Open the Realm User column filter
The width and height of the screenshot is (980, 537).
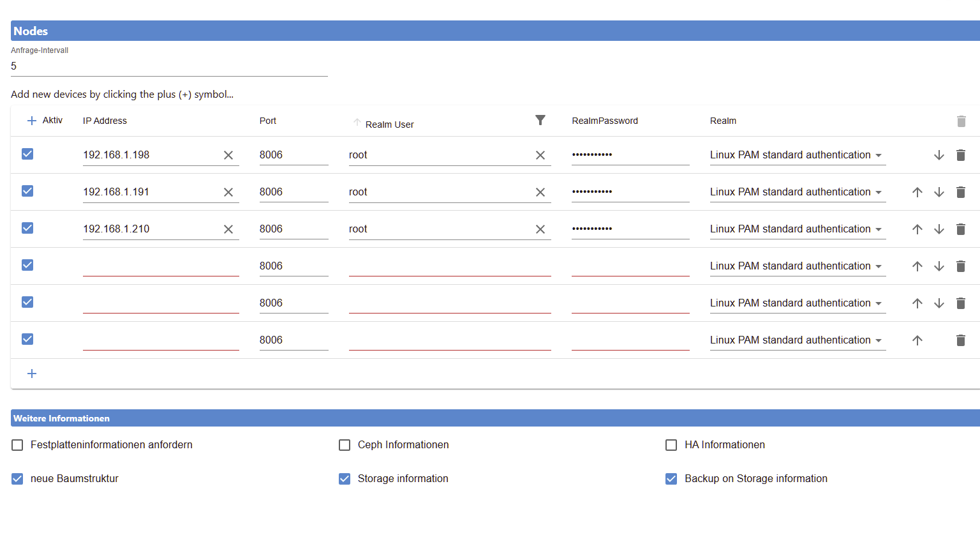(540, 121)
